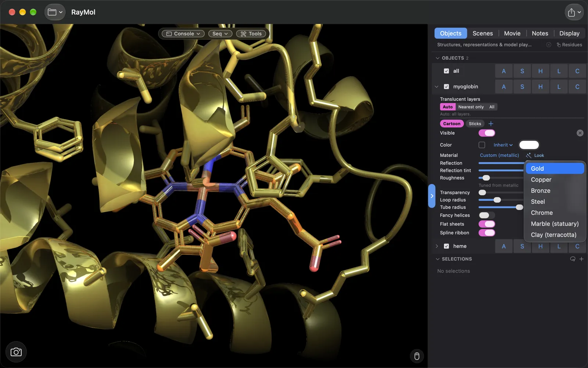Choose Copper from the look menu
This screenshot has width=588, height=368.
click(555, 180)
